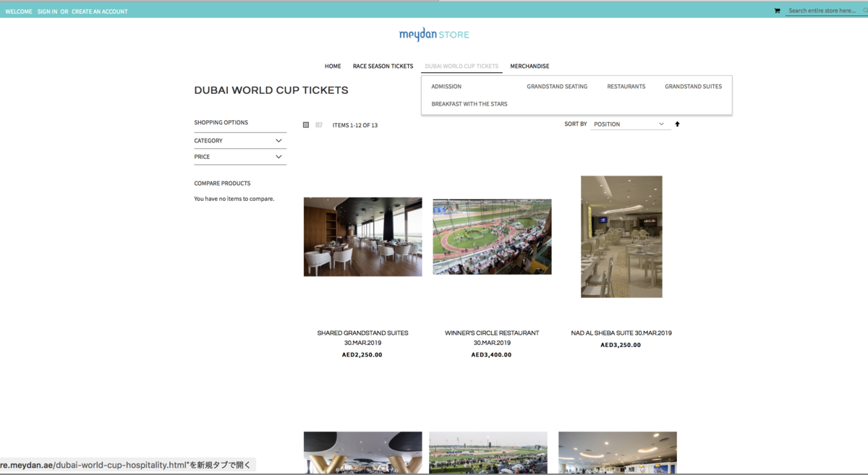Click the AED3,250.00 price

(x=621, y=345)
